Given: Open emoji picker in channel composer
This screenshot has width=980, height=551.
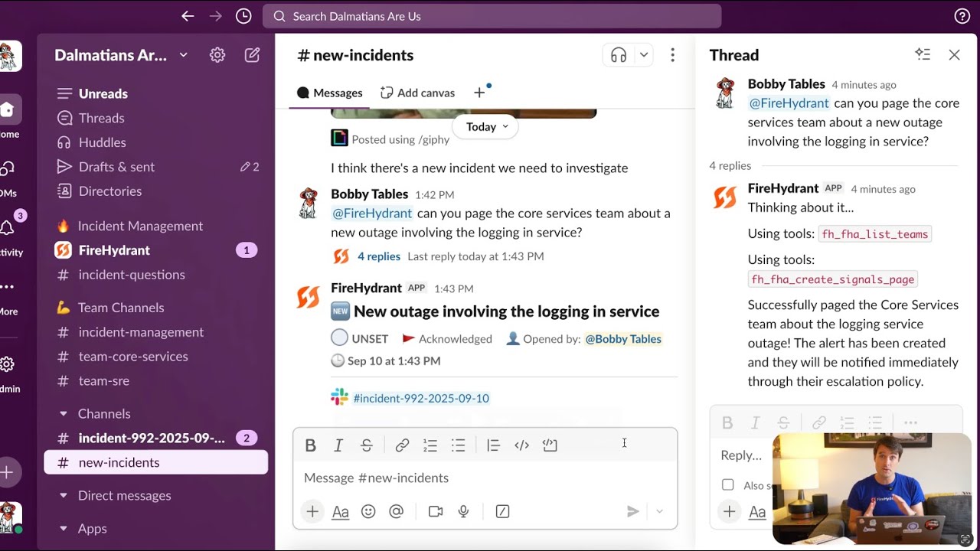Looking at the screenshot, I should [x=368, y=511].
